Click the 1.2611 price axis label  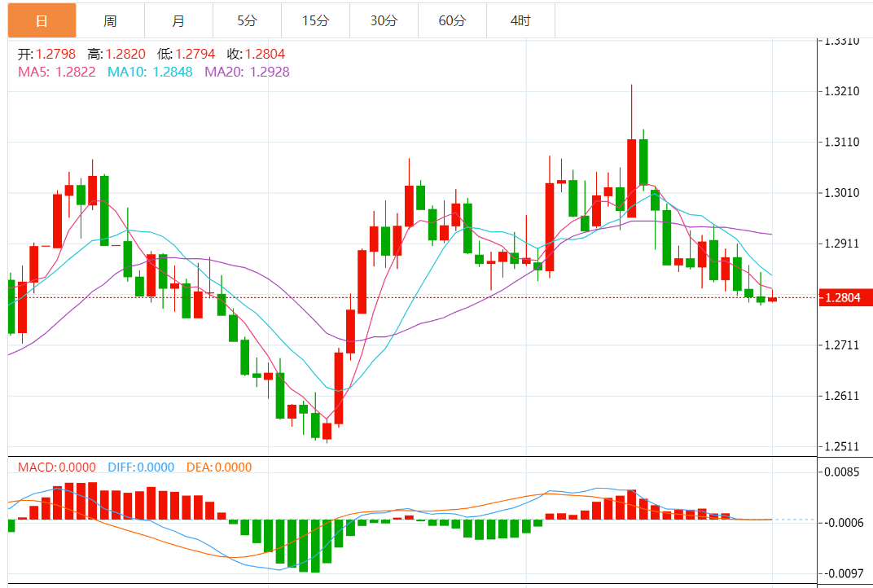[842, 396]
